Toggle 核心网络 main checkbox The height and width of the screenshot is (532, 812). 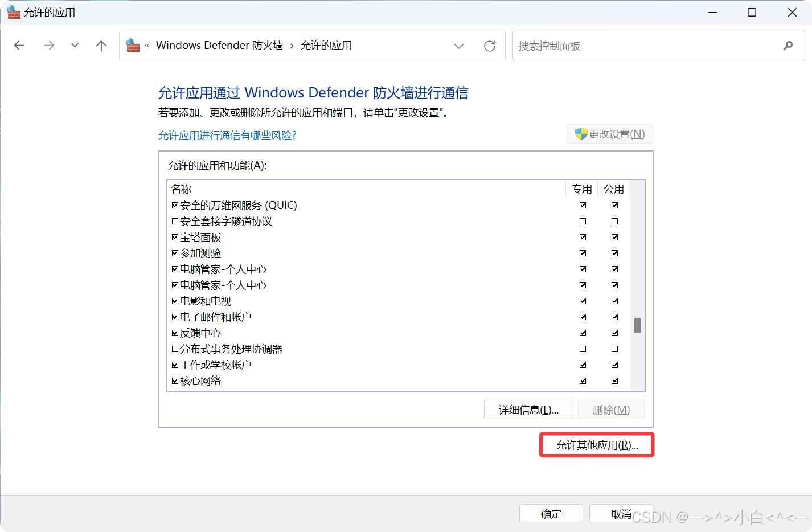tap(175, 380)
